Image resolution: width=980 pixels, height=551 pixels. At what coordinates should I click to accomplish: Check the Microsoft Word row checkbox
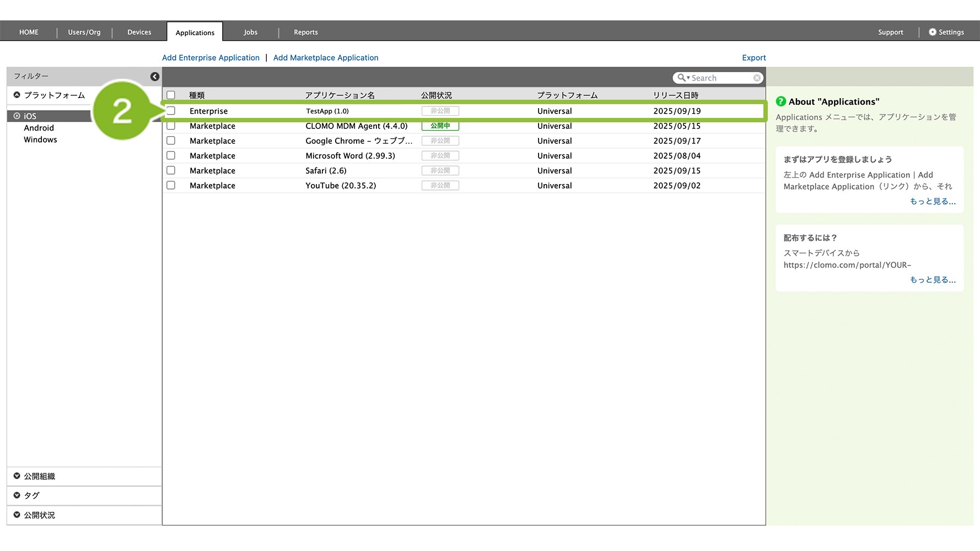point(171,156)
